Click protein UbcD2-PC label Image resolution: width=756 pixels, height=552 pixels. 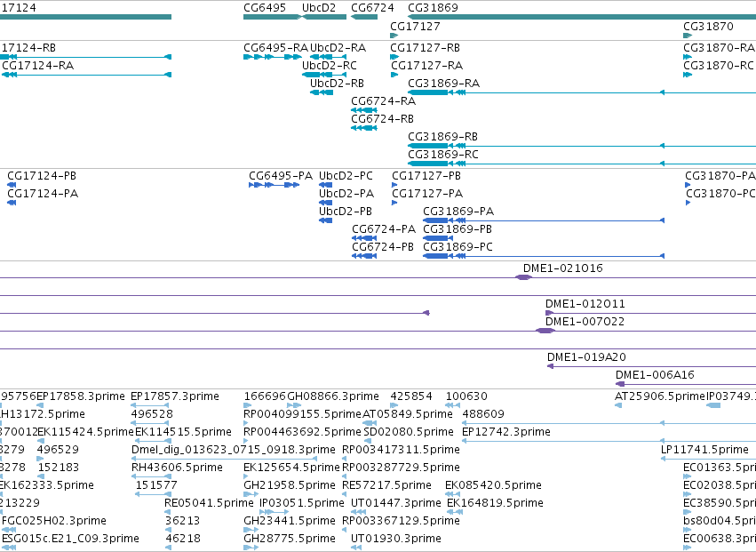(x=346, y=176)
